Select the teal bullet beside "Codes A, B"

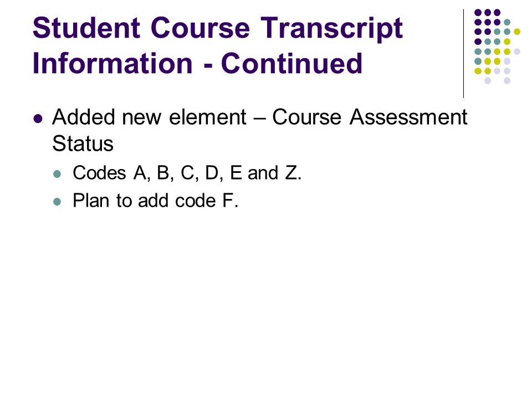pos(57,175)
